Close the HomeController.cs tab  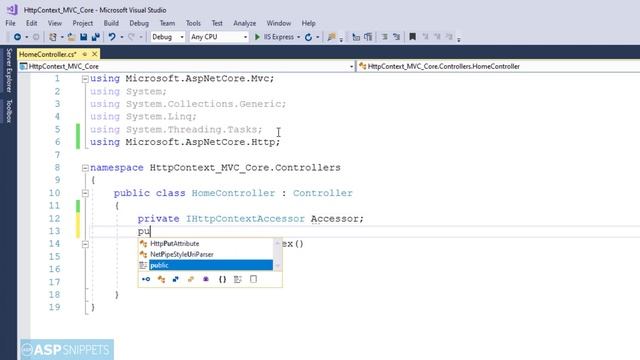coord(95,54)
